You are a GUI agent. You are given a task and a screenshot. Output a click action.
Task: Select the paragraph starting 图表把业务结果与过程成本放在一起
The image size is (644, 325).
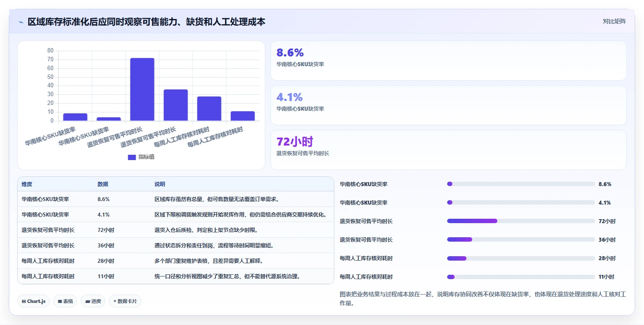pyautogui.click(x=483, y=299)
